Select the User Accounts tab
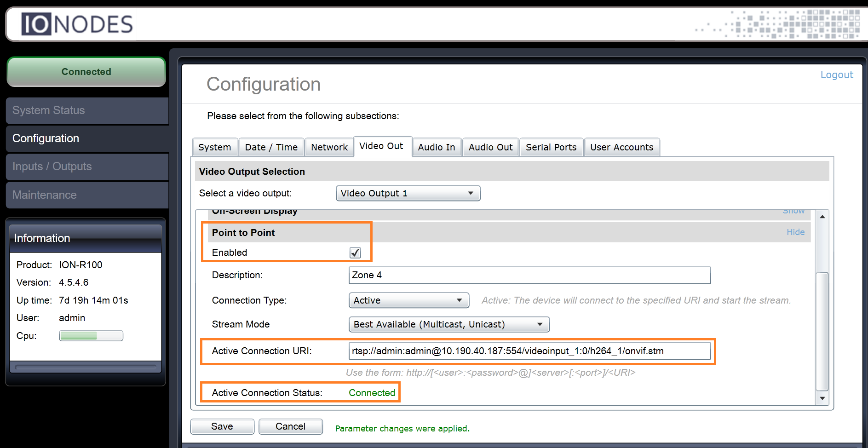Viewport: 868px width, 448px height. click(621, 147)
